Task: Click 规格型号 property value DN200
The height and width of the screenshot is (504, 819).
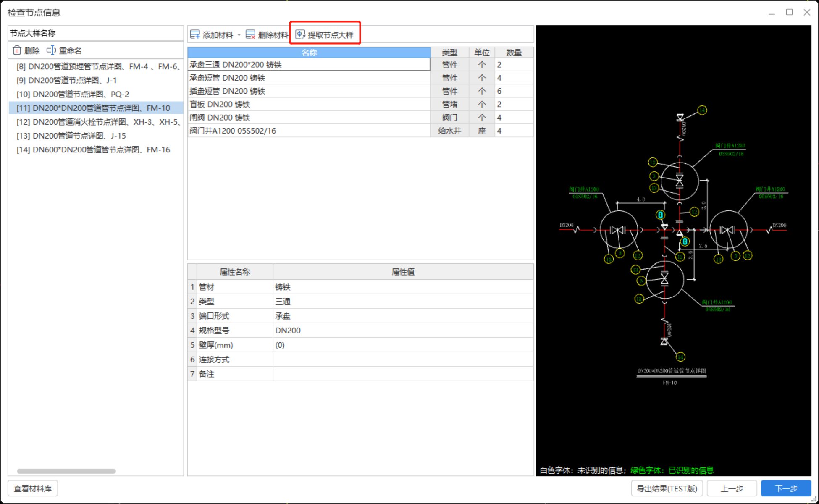Action: [403, 331]
